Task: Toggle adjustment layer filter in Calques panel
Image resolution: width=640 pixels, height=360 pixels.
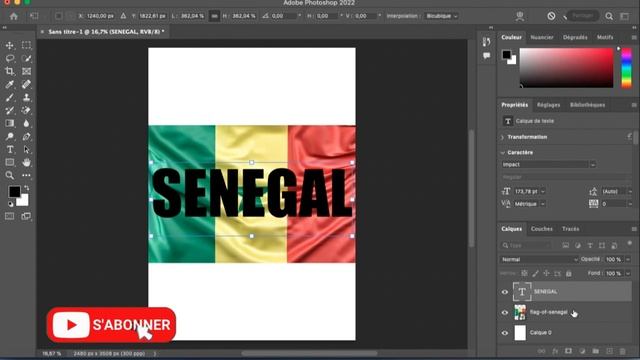Action: [x=578, y=245]
